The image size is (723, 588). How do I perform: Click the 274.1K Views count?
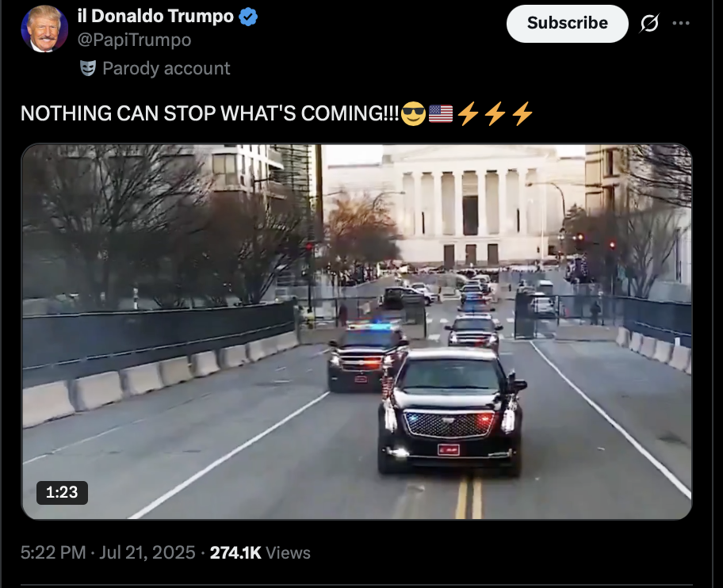[x=260, y=552]
